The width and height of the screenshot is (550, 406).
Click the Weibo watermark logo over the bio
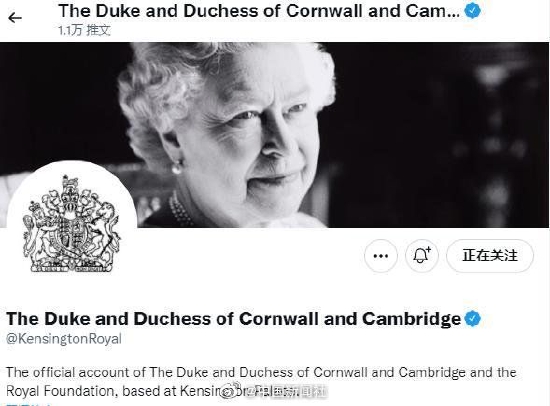232,391
